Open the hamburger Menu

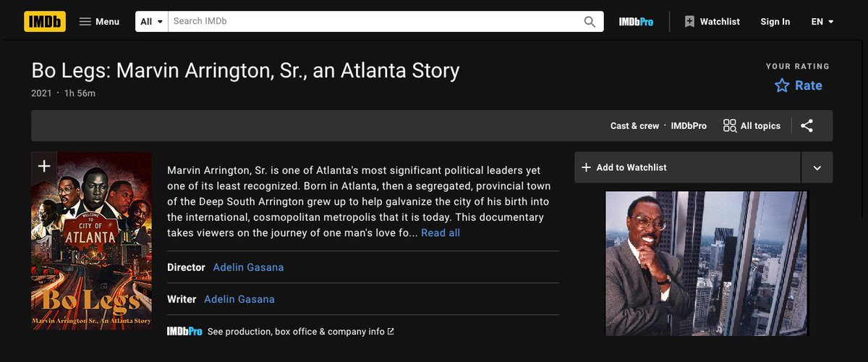click(99, 22)
